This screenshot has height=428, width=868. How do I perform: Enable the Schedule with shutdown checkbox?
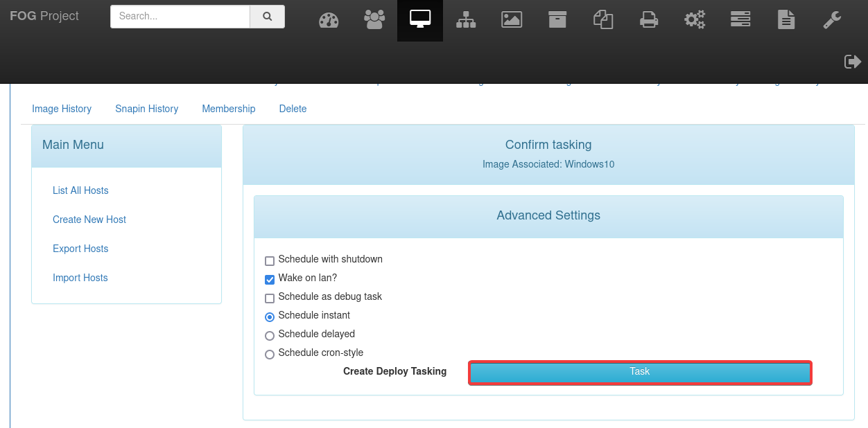coord(270,261)
